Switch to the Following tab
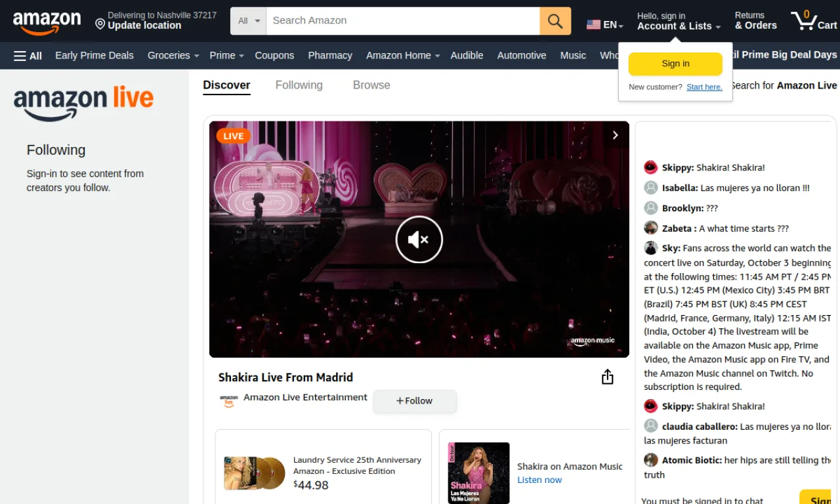840x504 pixels. [299, 85]
